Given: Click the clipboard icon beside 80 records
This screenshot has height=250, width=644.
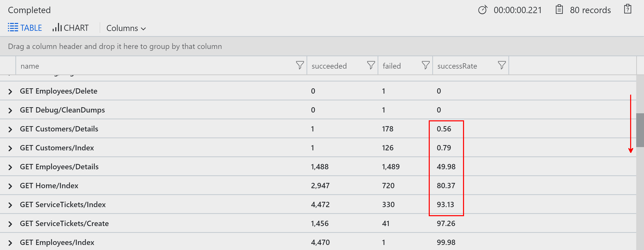Looking at the screenshot, I should 560,9.
